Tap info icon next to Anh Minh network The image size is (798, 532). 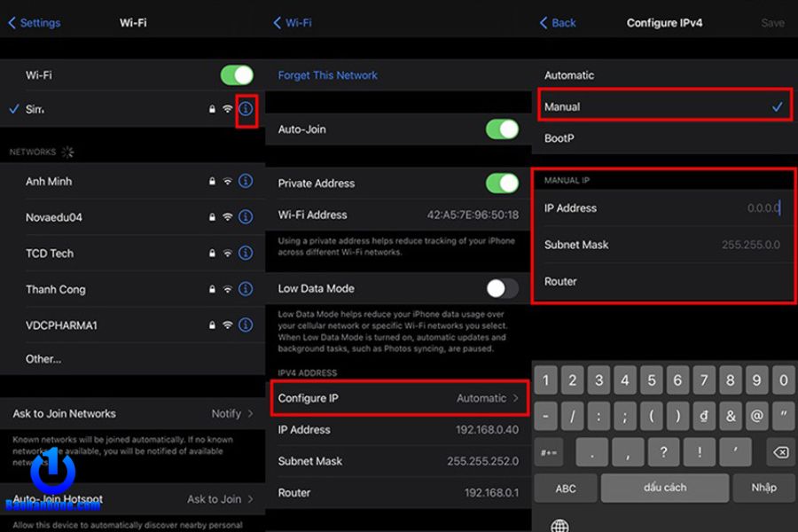[246, 181]
